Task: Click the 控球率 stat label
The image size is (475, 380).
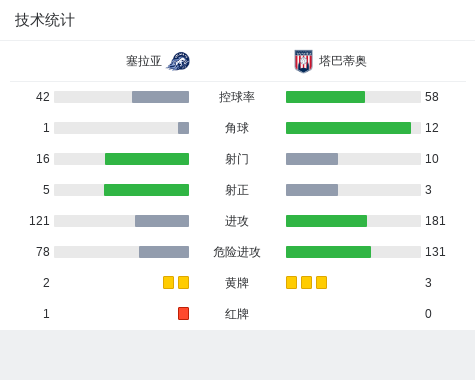Action: 237,97
